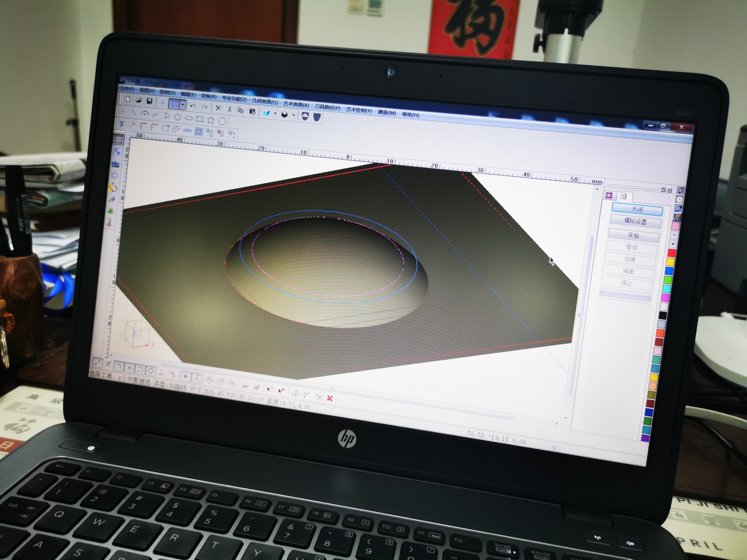Open dropdown arrow beside black cube

[294, 115]
